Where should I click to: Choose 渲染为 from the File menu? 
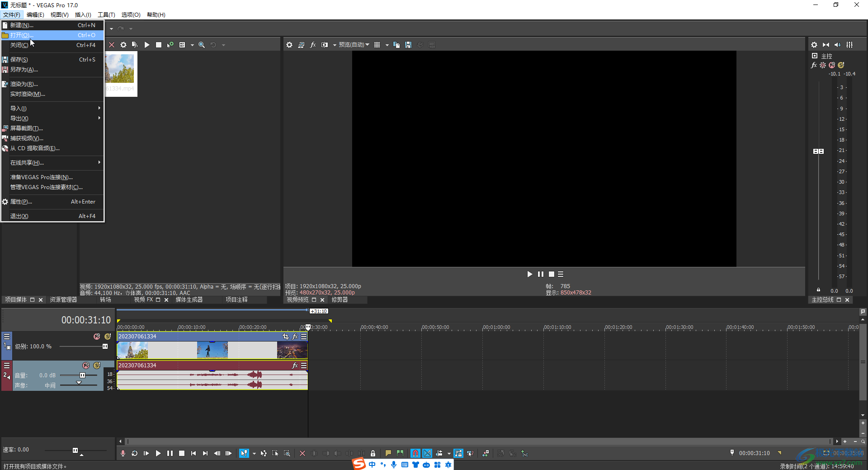point(52,84)
